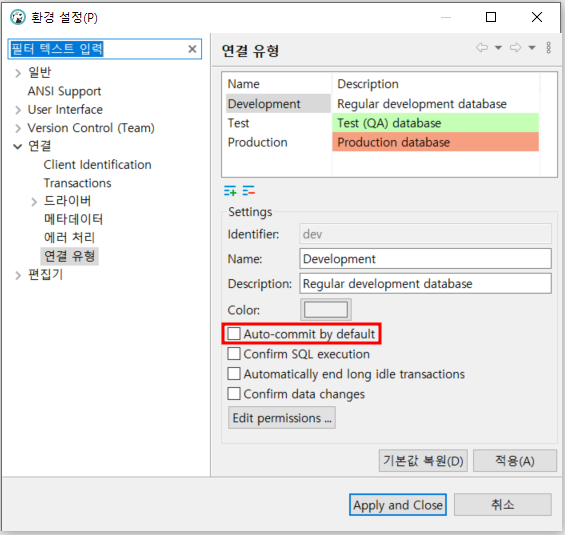Add a new connection type
The image size is (565, 535).
coord(230,191)
